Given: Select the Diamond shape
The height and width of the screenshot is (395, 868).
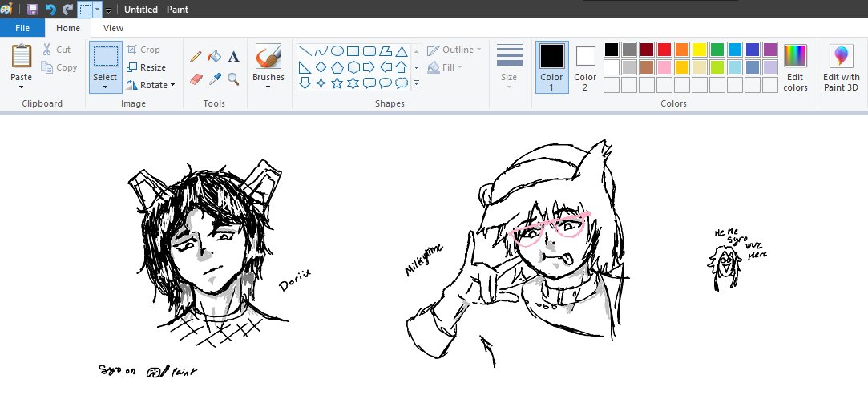Looking at the screenshot, I should tap(321, 67).
